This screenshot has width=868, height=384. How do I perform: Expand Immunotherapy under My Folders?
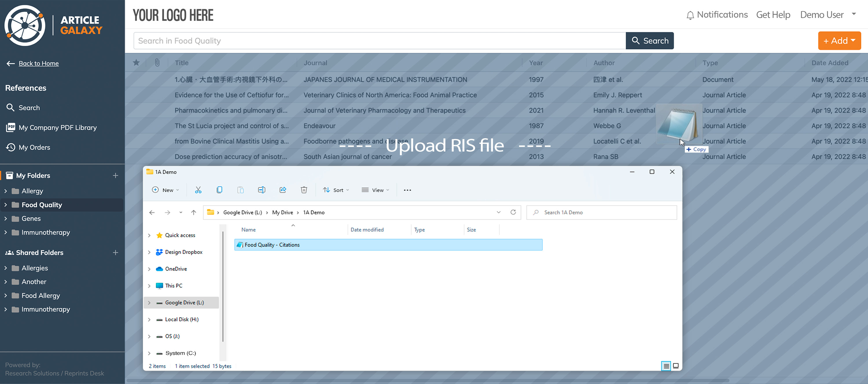click(6, 232)
